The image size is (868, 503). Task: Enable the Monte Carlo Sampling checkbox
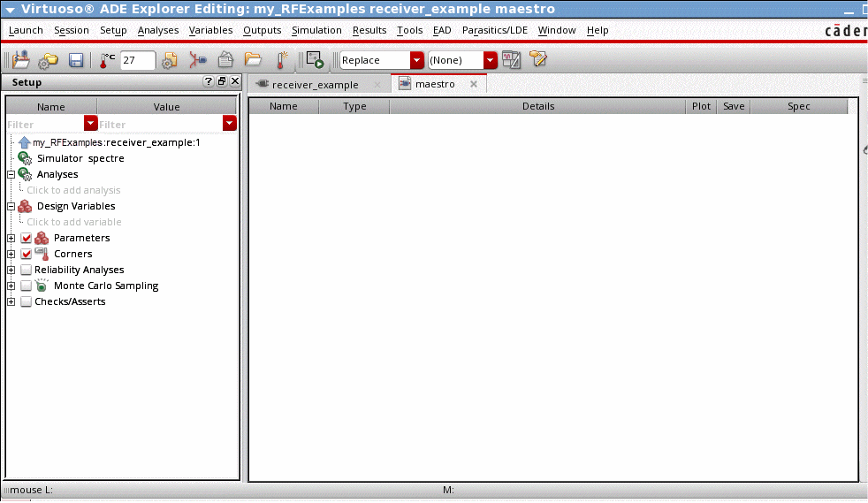[26, 286]
